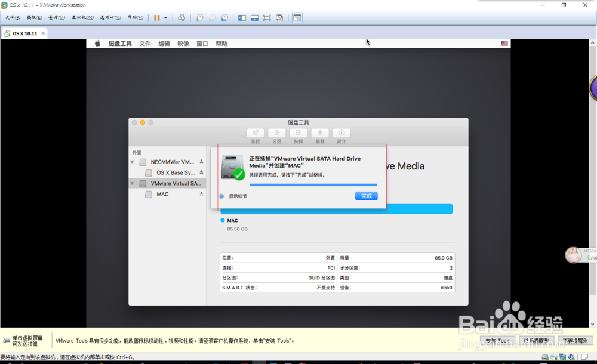The height and width of the screenshot is (364, 597).
Task: Click the hard disk status bar icon
Action: click(x=545, y=357)
